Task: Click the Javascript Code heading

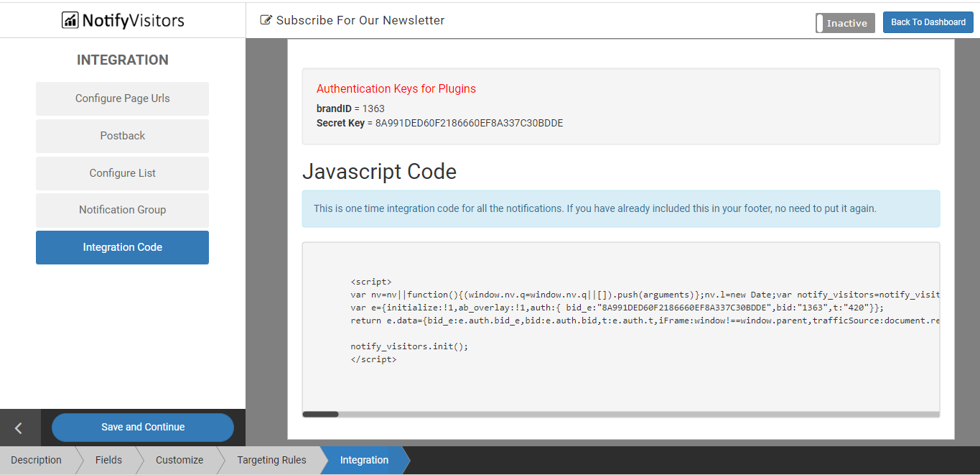Action: click(379, 172)
